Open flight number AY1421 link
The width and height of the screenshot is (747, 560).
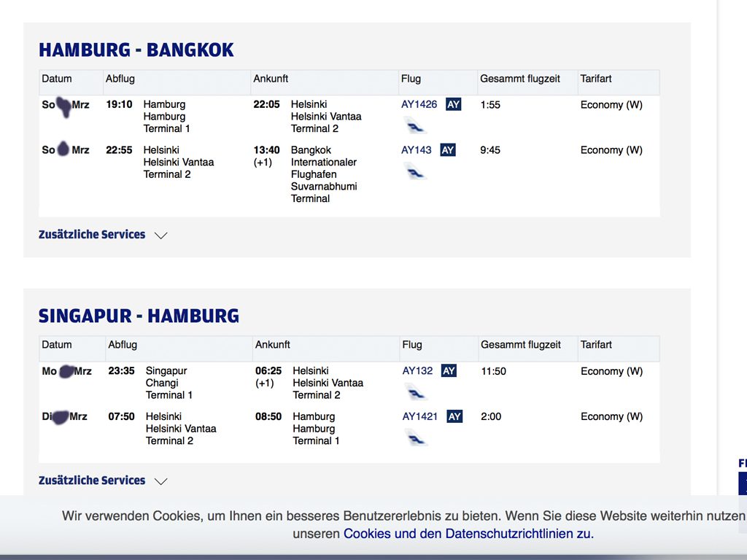(420, 416)
